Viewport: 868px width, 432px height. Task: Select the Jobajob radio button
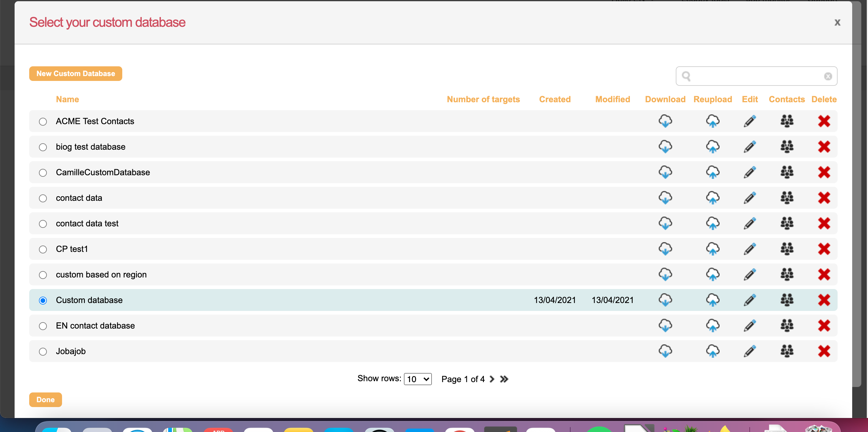point(43,351)
